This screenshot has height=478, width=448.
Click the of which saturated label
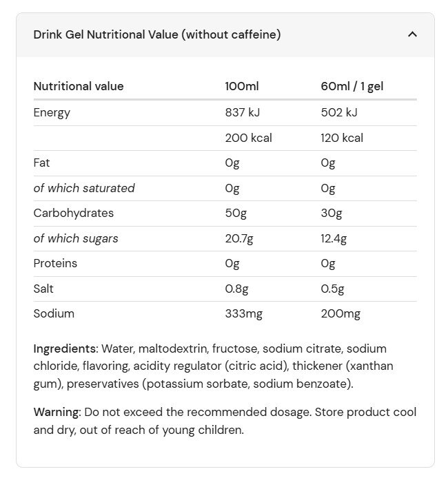pos(84,188)
